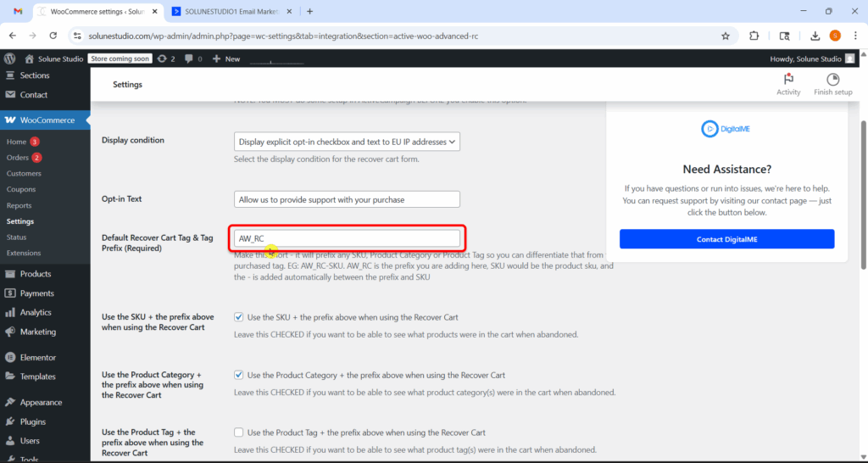Open WooCommerce Reports
The height and width of the screenshot is (463, 868).
coord(19,205)
